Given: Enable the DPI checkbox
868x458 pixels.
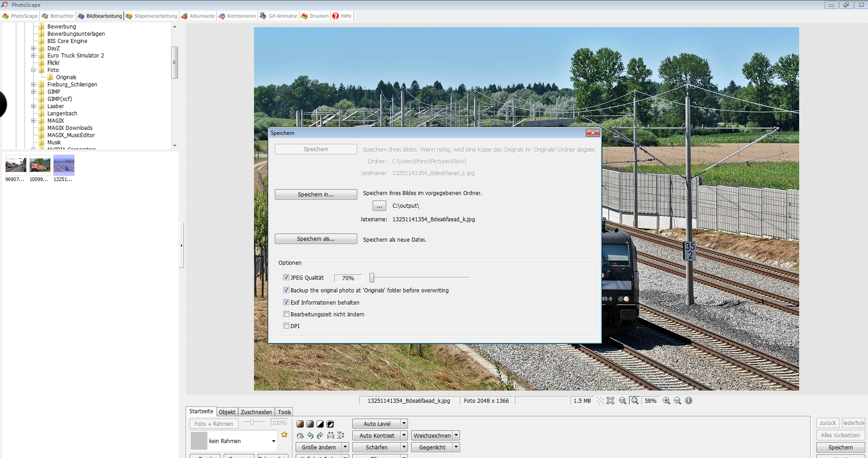Looking at the screenshot, I should (x=286, y=326).
